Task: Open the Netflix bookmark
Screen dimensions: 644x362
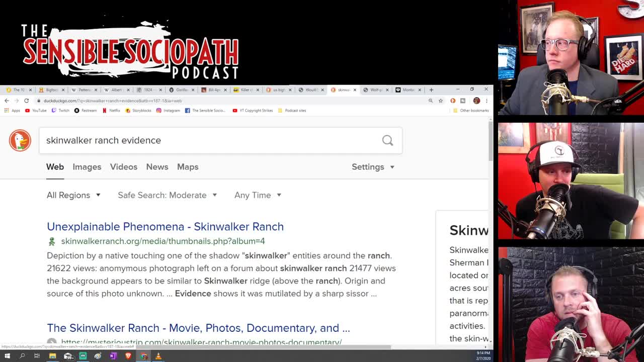Action: point(111,111)
